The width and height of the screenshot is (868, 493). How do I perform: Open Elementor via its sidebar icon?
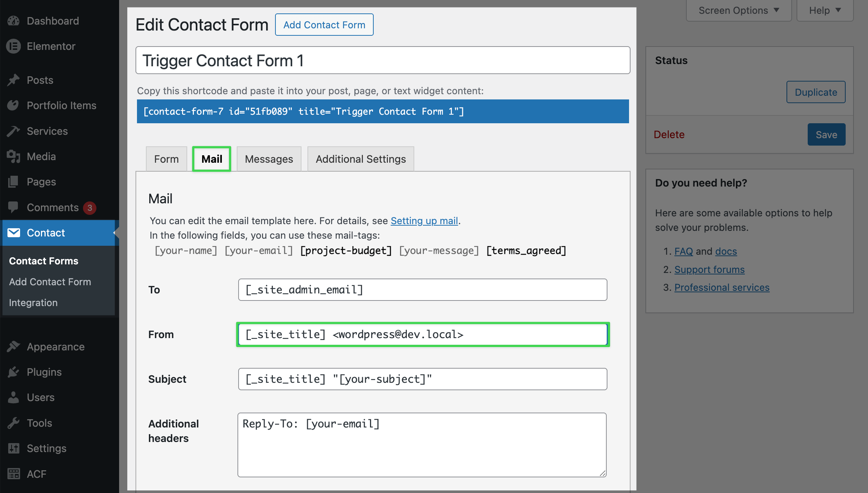13,46
